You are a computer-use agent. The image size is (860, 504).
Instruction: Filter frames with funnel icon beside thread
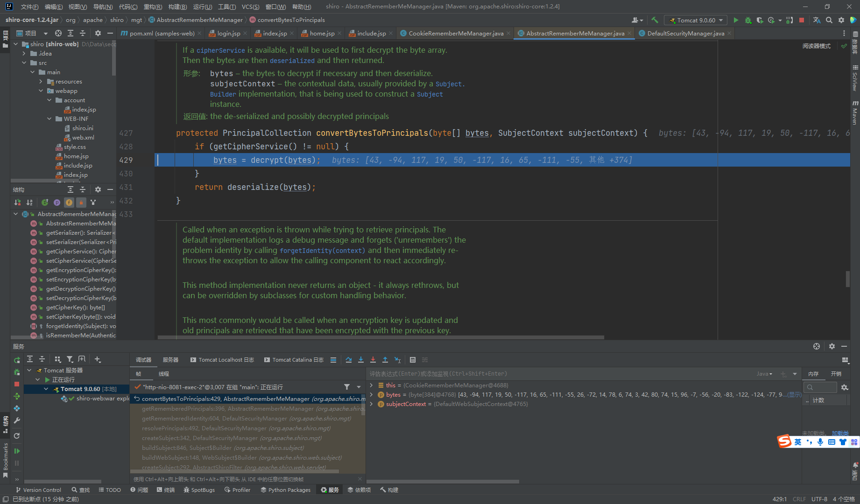pyautogui.click(x=347, y=387)
